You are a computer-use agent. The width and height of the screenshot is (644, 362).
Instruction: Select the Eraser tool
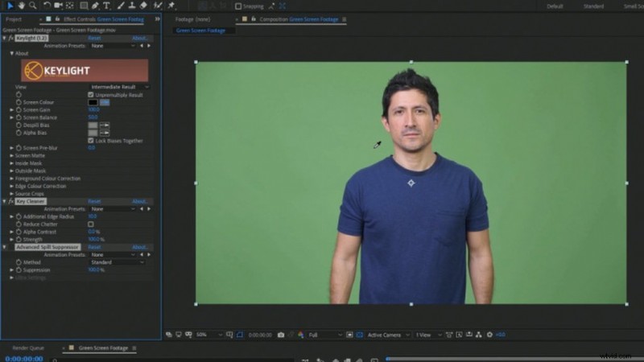point(143,6)
